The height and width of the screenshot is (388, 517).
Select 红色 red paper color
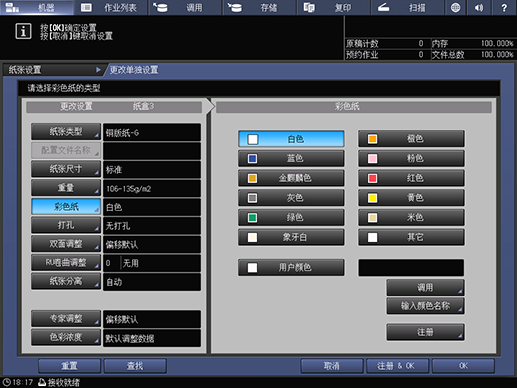click(411, 178)
